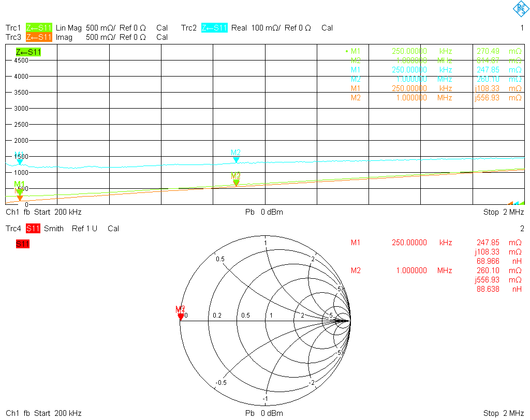The height and width of the screenshot is (420, 530).
Task: Click red M1 frequency '250.00000 kHz'
Action: pyautogui.click(x=422, y=242)
